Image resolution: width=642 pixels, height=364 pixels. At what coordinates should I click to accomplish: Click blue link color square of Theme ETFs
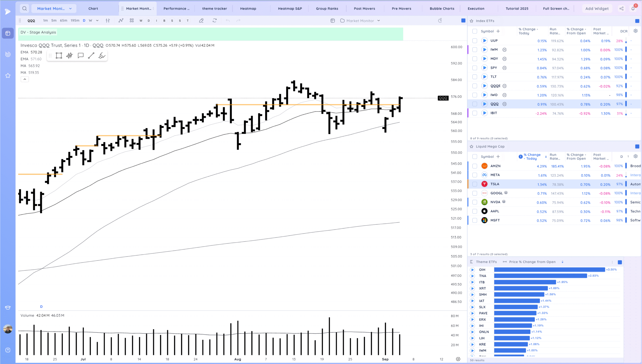pyautogui.click(x=620, y=262)
